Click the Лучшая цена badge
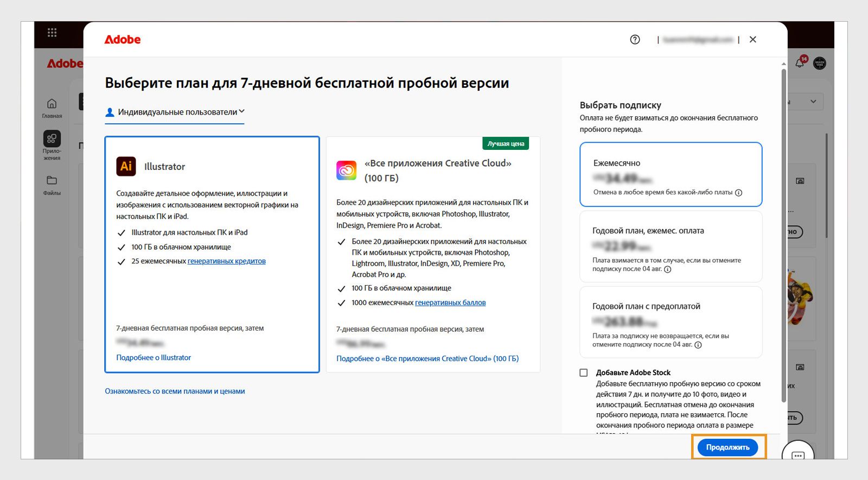This screenshot has width=868, height=480. coord(506,144)
